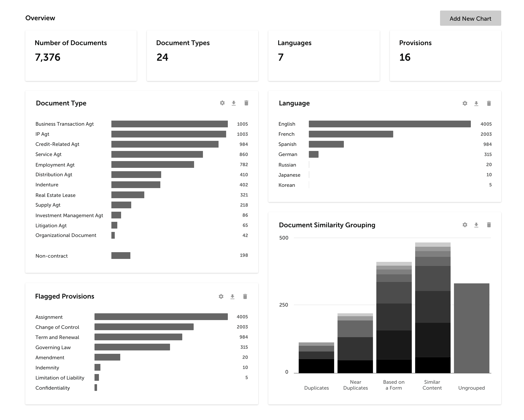Download the Language chart
Viewport: 524px width, 420px height.
476,104
